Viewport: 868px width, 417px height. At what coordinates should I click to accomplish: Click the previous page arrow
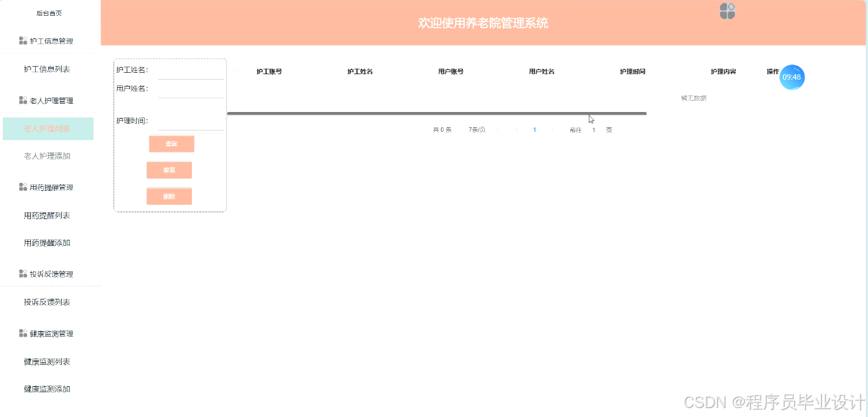click(x=517, y=130)
